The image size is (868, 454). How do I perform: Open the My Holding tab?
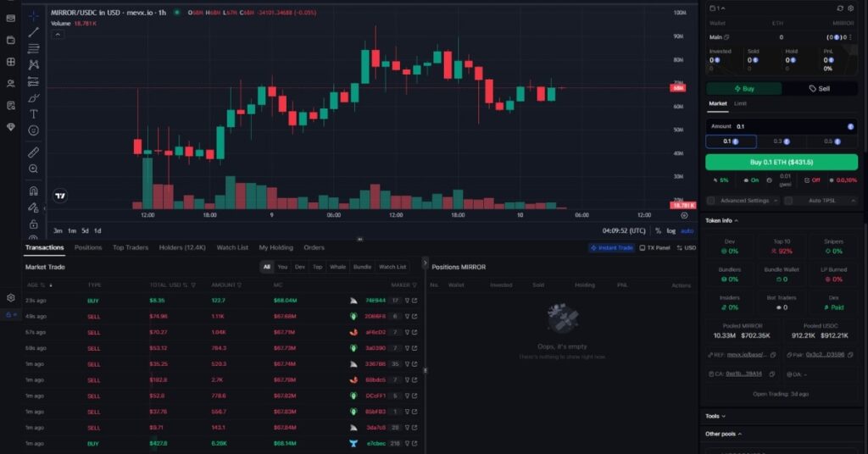[x=275, y=247]
